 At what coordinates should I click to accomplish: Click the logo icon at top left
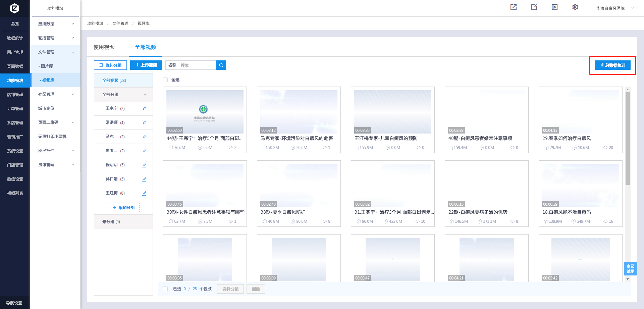[14, 8]
